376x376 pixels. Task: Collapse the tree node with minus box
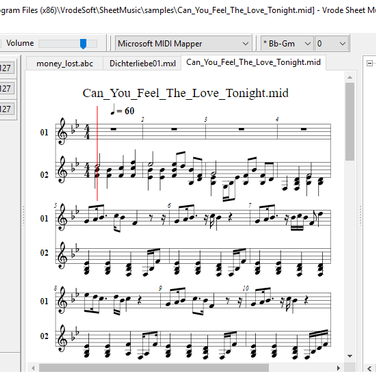pyautogui.click(x=369, y=63)
